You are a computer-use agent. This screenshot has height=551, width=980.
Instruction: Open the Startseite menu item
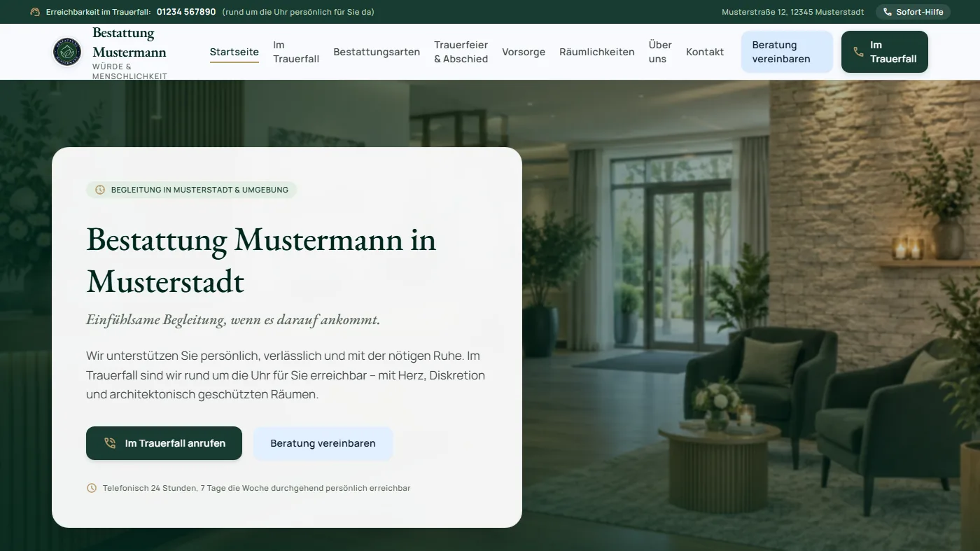coord(234,52)
